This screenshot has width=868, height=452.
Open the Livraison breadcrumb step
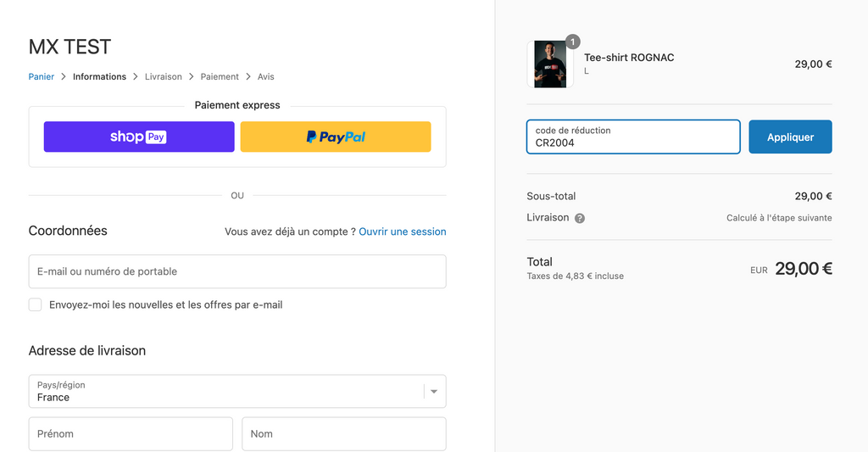click(x=164, y=76)
